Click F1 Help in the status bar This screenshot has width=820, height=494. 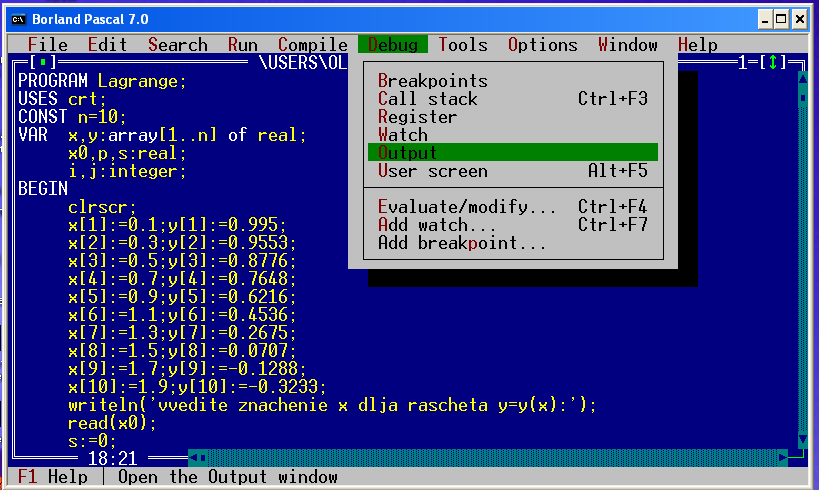coord(52,477)
